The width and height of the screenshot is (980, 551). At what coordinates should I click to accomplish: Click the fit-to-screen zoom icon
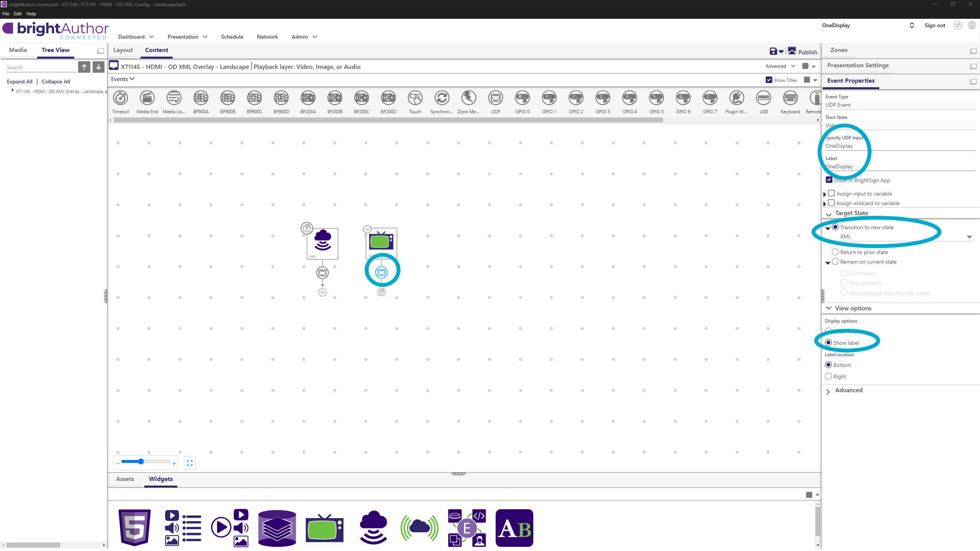189,463
